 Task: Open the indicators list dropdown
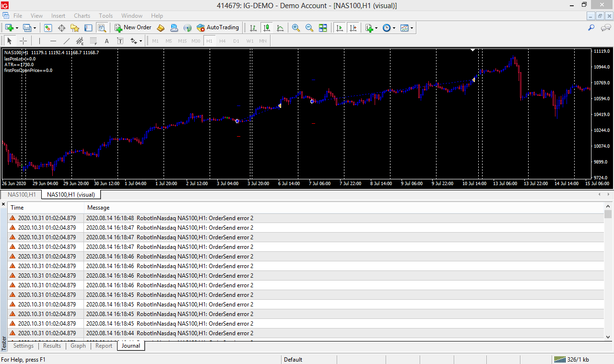(x=377, y=28)
